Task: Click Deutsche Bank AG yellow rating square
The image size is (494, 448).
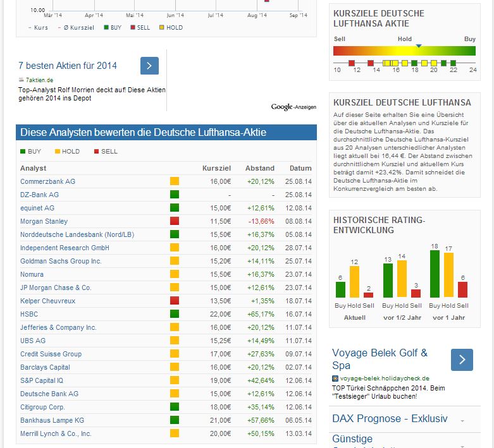Action: tap(174, 393)
